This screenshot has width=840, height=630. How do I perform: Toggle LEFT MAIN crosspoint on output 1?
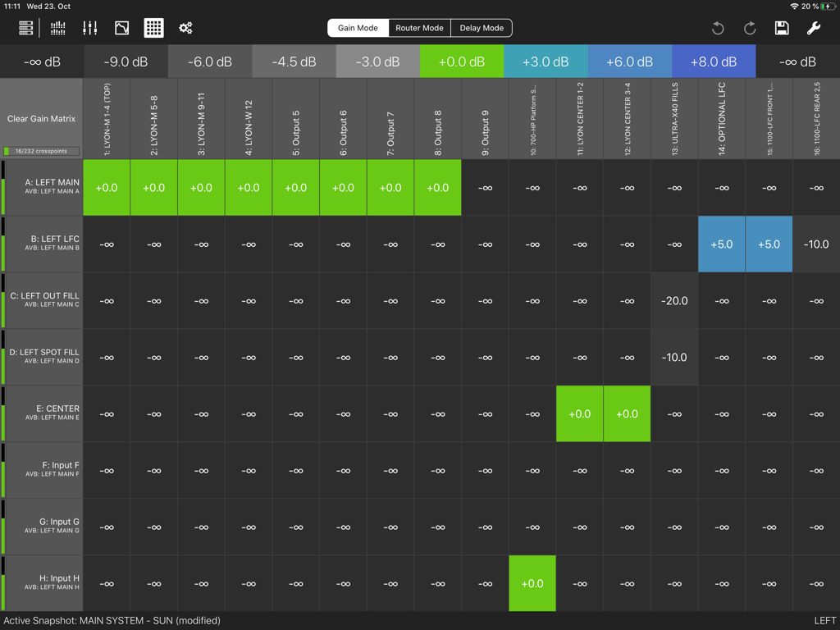pyautogui.click(x=106, y=187)
